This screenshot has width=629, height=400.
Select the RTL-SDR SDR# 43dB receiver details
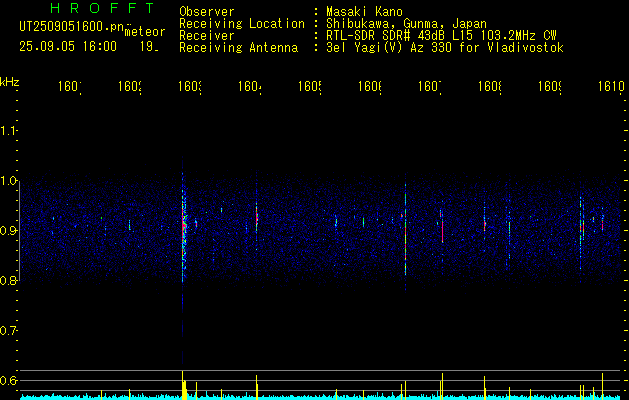[x=441, y=36]
